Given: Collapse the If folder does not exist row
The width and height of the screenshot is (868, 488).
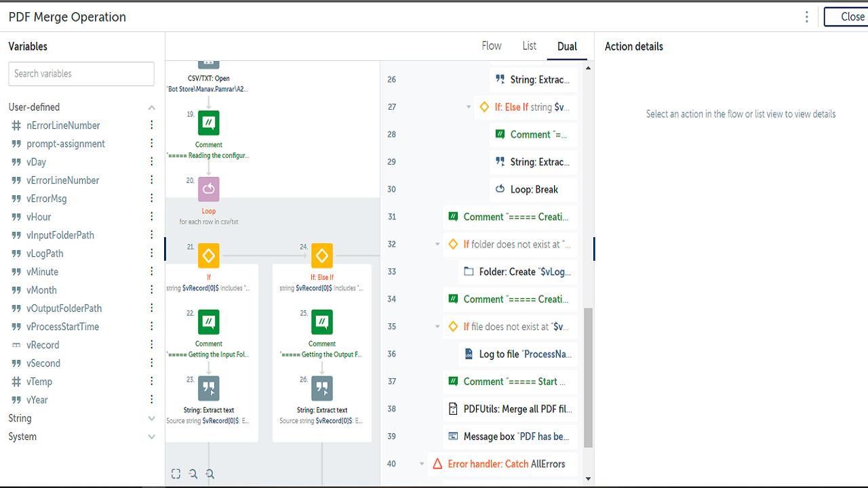Looking at the screenshot, I should click(x=437, y=245).
